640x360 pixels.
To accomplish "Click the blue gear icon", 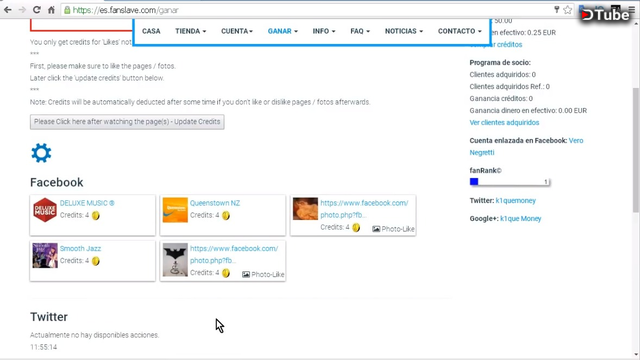I will click(41, 153).
